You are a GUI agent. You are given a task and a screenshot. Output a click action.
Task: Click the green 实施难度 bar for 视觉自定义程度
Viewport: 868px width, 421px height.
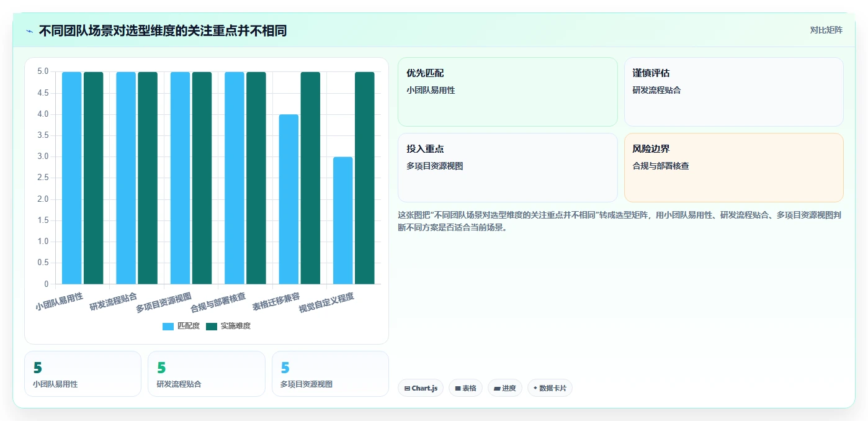(x=365, y=178)
